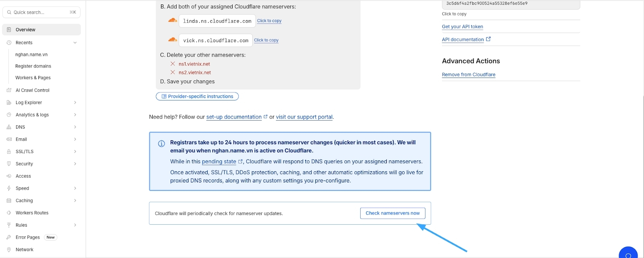This screenshot has width=644, height=258.
Task: Open Get your API token link
Action: [462, 27]
